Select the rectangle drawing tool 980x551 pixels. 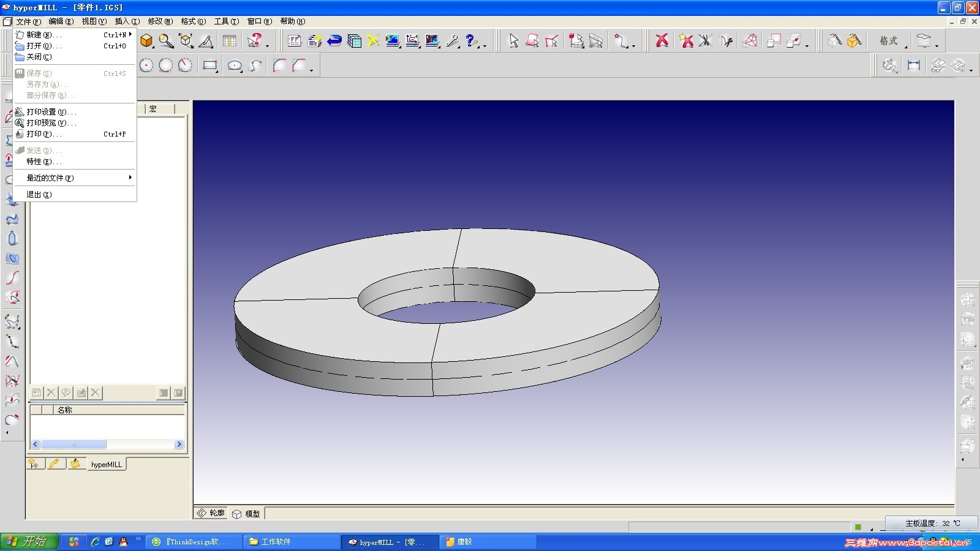[210, 66]
